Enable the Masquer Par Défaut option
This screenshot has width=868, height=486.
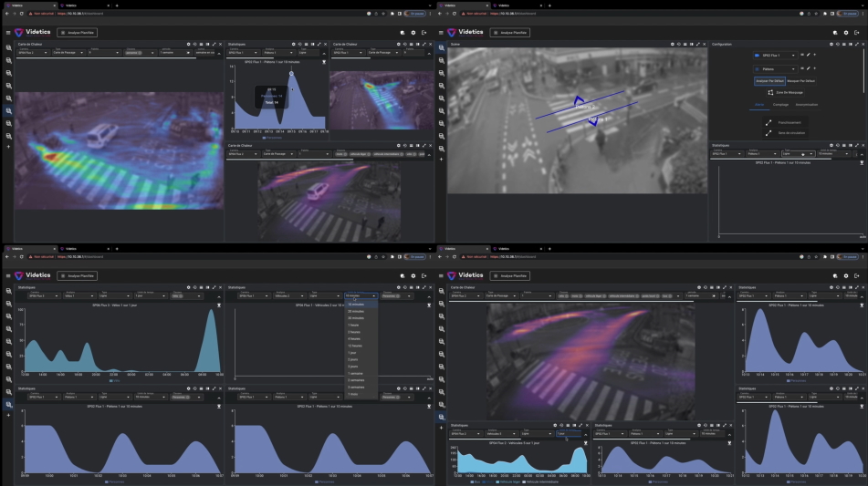pyautogui.click(x=800, y=81)
